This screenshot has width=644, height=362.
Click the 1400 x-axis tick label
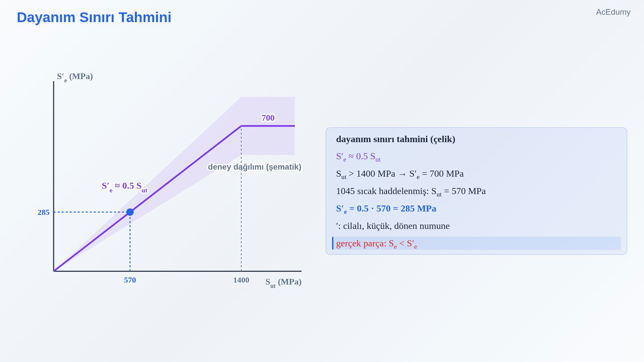241,280
